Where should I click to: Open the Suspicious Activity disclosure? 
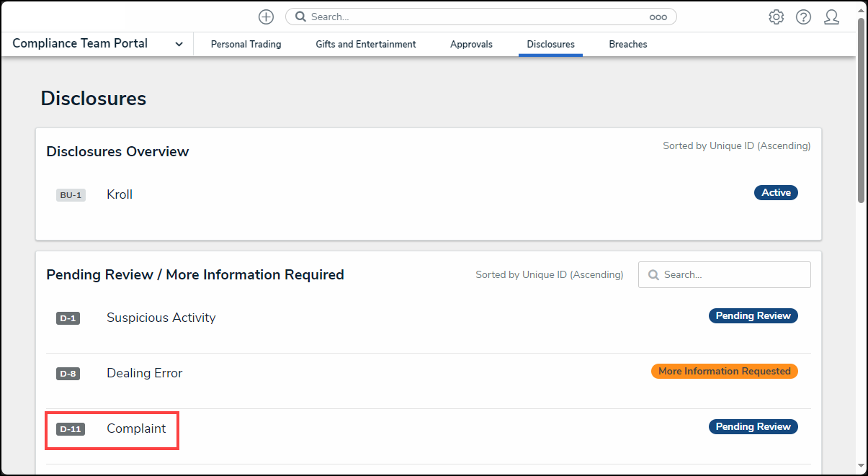coord(161,318)
